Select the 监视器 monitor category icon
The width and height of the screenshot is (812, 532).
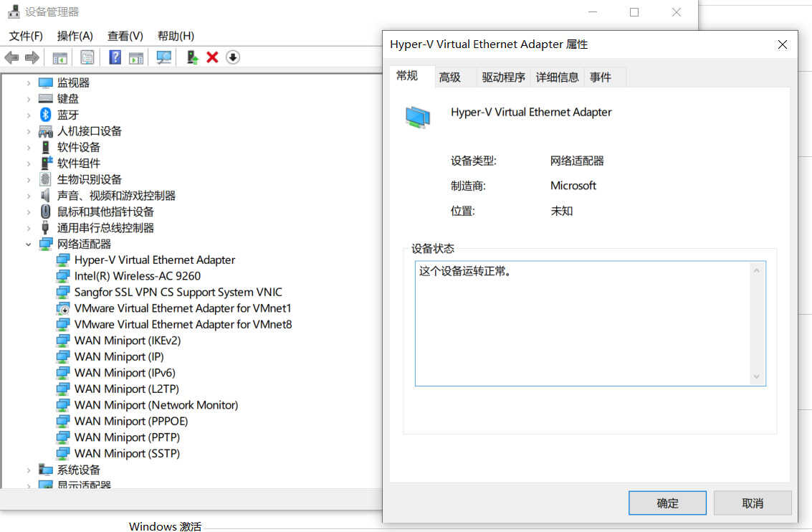tap(46, 82)
